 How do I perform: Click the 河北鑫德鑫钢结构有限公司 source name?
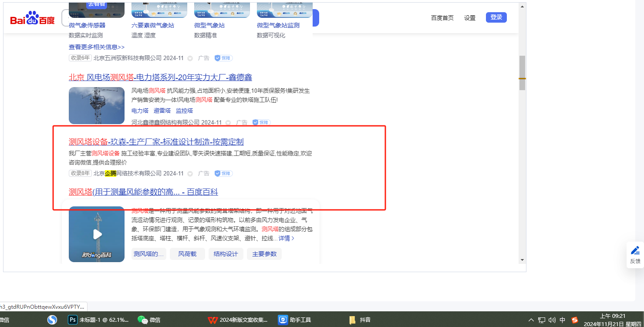coord(165,123)
